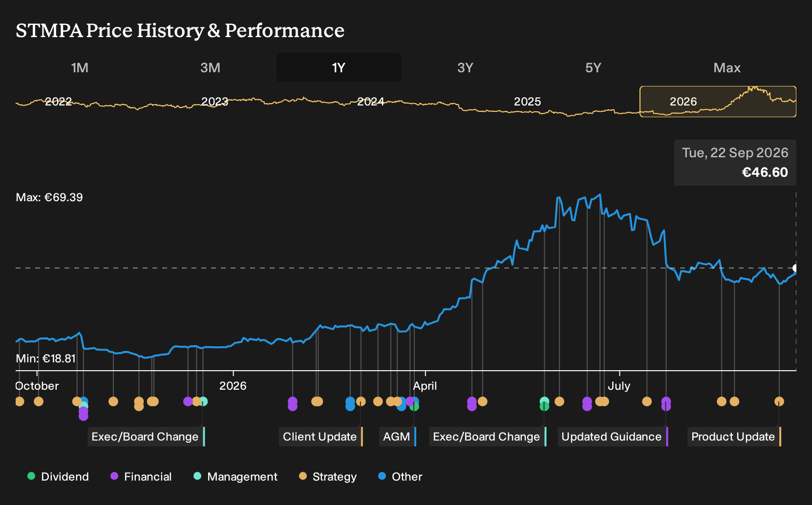Image resolution: width=812 pixels, height=505 pixels.
Task: Click the Max: €69.39 label
Action: (x=49, y=197)
